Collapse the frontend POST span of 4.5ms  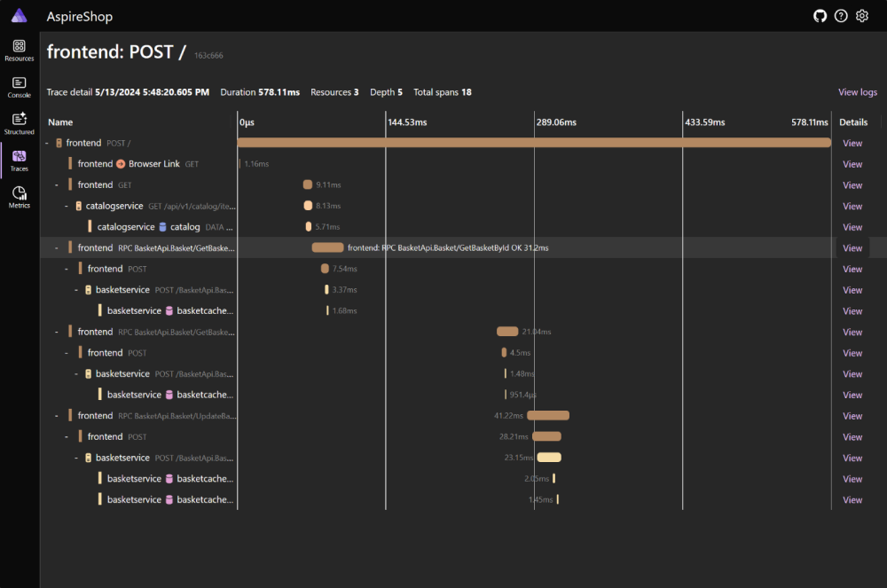pos(67,353)
